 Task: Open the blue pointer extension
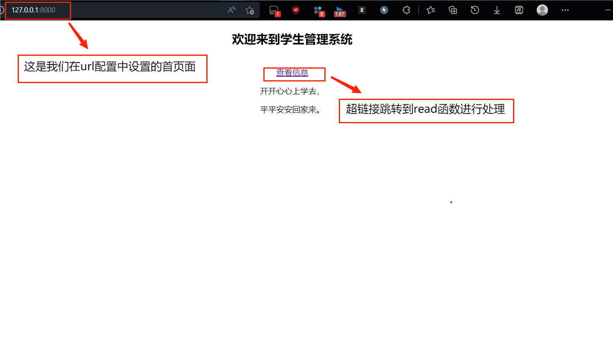[x=384, y=10]
